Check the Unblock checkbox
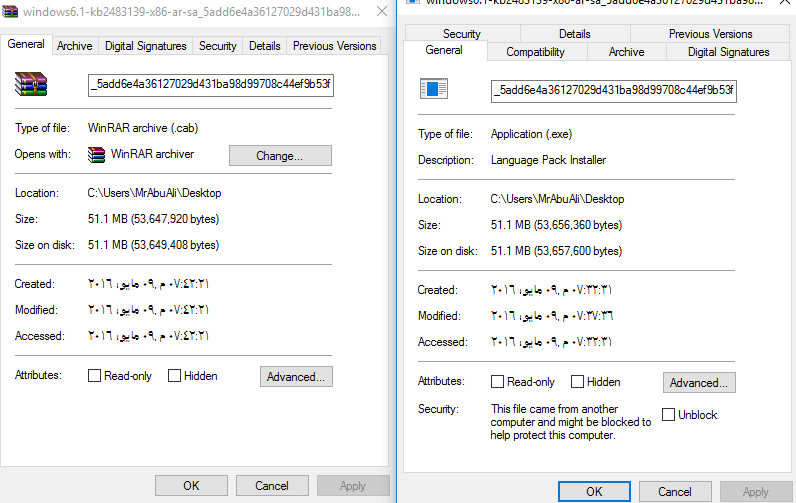This screenshot has width=796, height=503. pyautogui.click(x=669, y=415)
